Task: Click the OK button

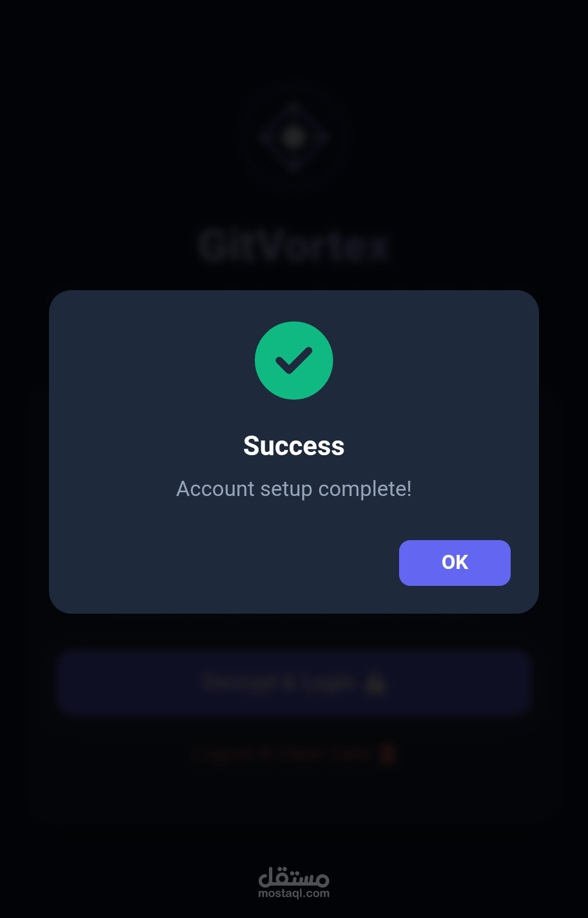Action: coord(455,563)
